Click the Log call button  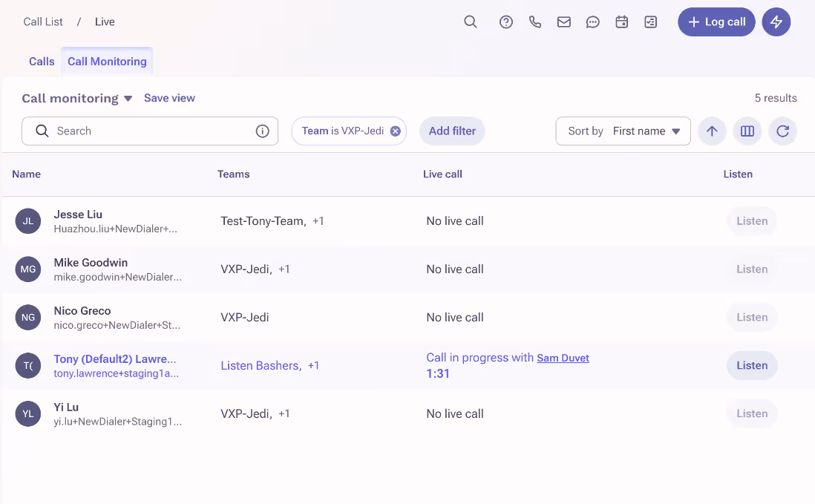click(x=716, y=22)
